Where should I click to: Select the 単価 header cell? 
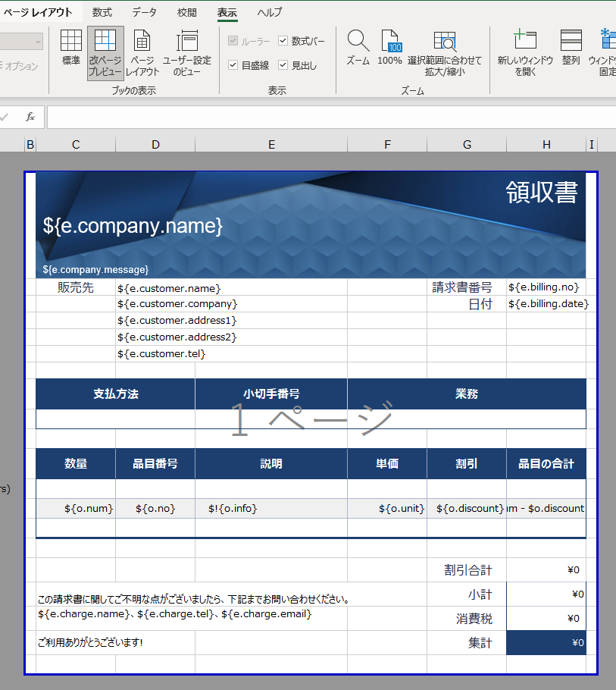click(387, 463)
